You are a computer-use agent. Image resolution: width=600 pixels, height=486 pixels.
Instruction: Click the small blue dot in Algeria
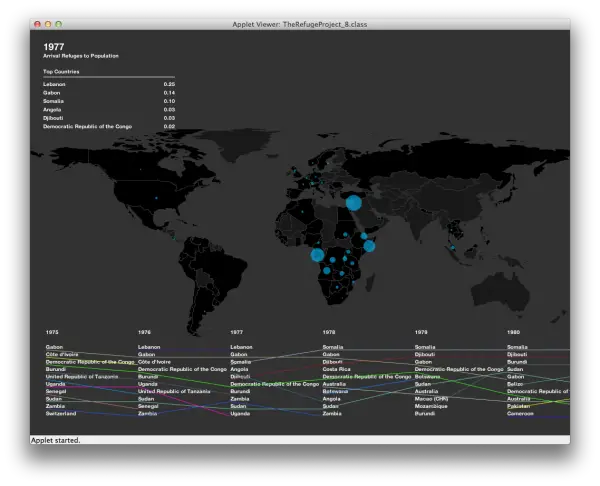[x=302, y=212]
